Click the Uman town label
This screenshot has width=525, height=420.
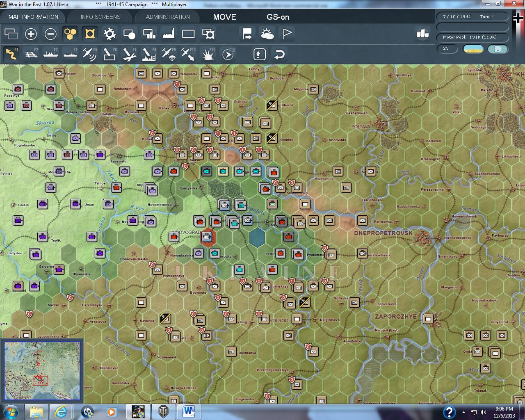89,205
